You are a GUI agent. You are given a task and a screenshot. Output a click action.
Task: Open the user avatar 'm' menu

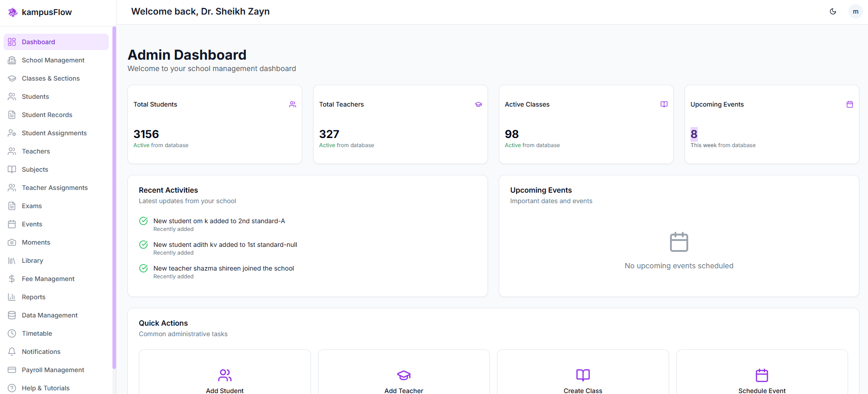(856, 11)
